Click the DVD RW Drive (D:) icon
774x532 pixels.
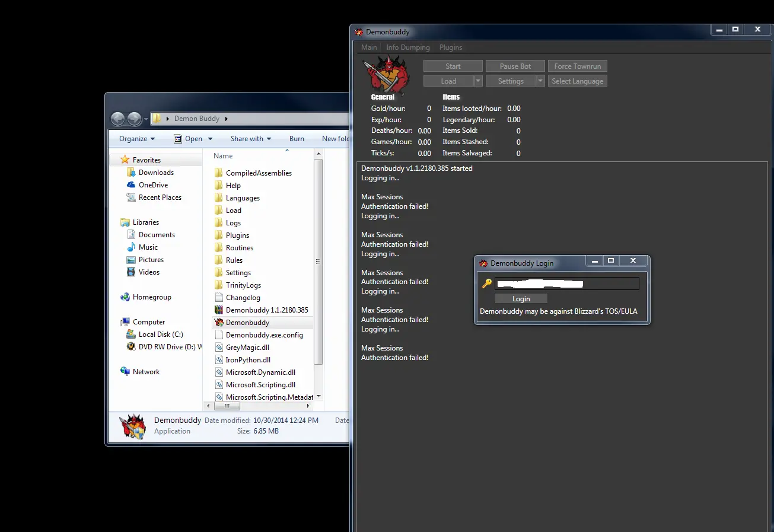pyautogui.click(x=132, y=347)
